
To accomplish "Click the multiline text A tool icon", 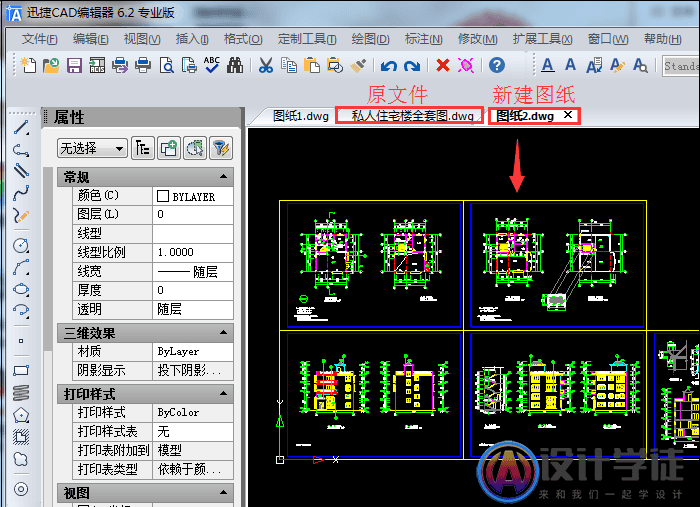I will coord(548,65).
